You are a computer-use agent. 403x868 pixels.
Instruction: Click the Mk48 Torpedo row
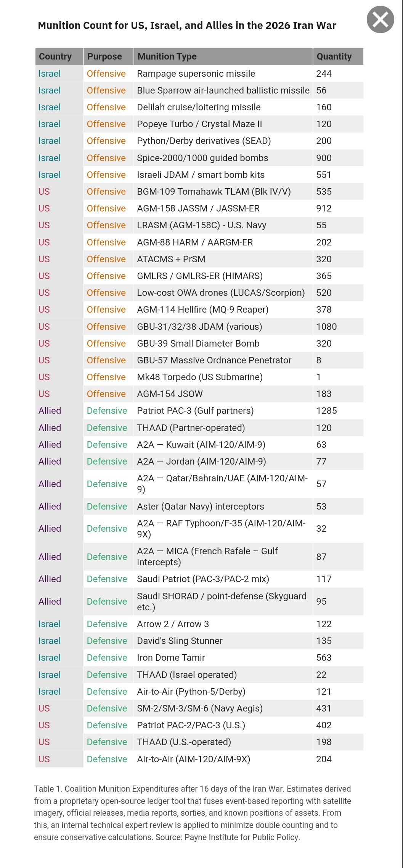[199, 377]
